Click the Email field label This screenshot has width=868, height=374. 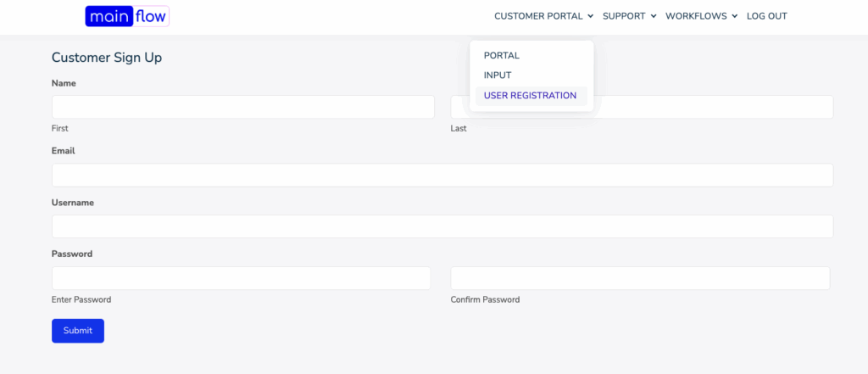63,151
